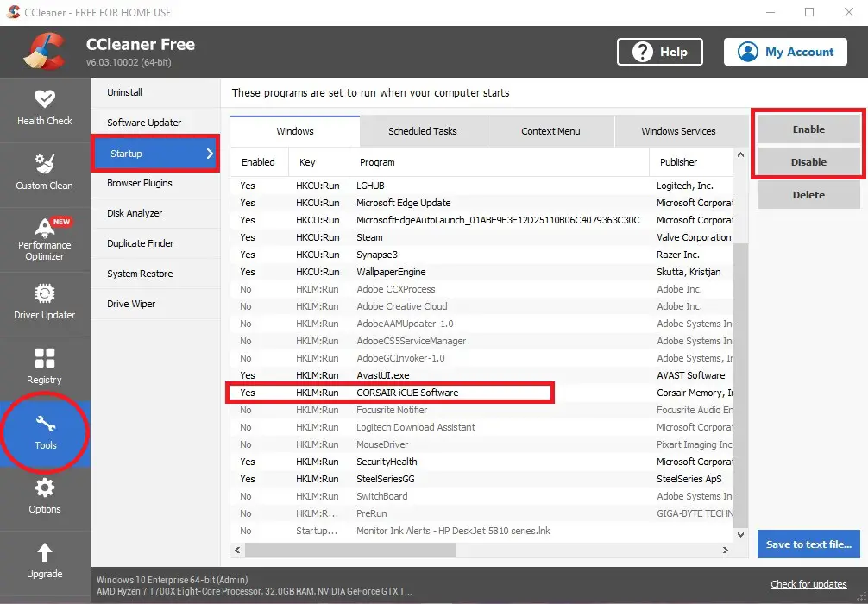Open Browser Plugins
This screenshot has width=868, height=604.
point(155,183)
